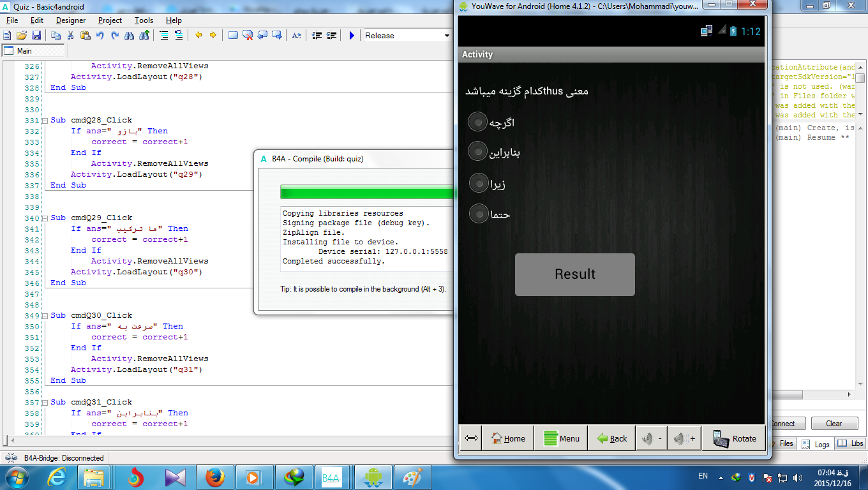Click the autocomplete A toolbar icon
The width and height of the screenshot is (868, 490).
coord(296,36)
